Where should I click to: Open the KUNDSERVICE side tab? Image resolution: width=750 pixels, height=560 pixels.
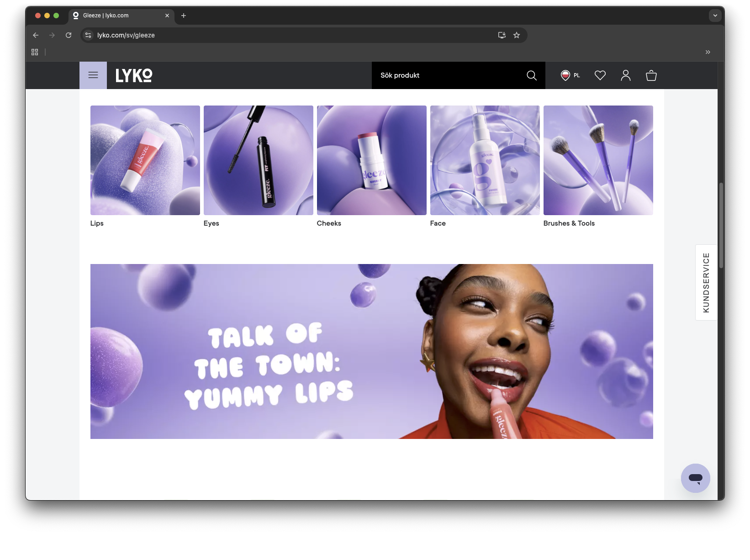point(706,283)
